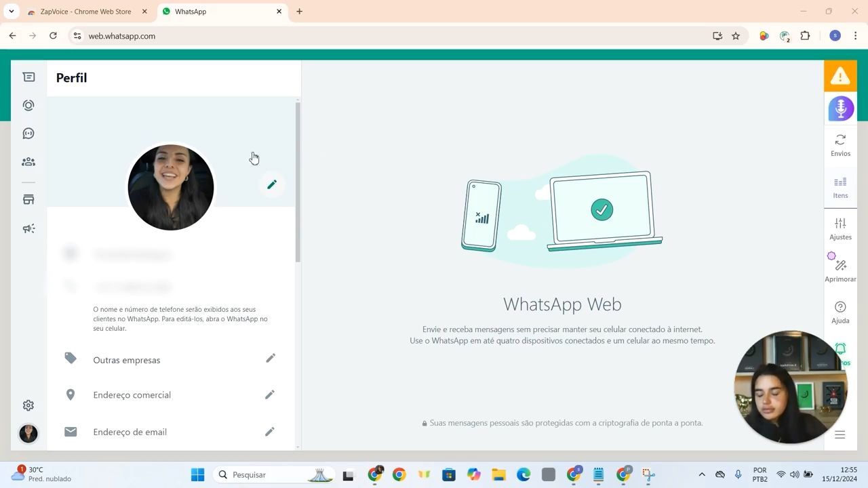Open the Aprimorar option
This screenshot has width=868, height=488.
click(x=840, y=270)
